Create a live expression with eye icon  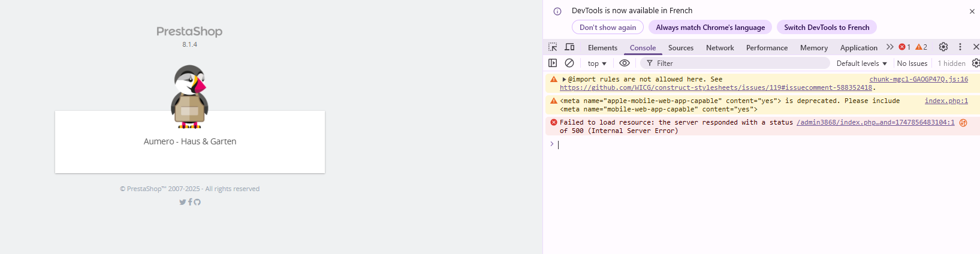[x=625, y=63]
